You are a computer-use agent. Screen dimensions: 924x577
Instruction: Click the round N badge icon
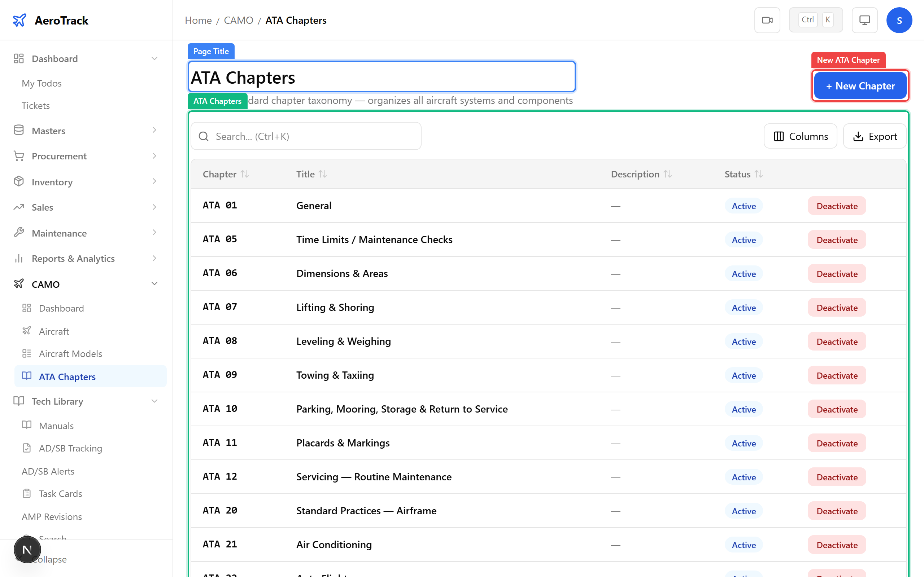[27, 550]
